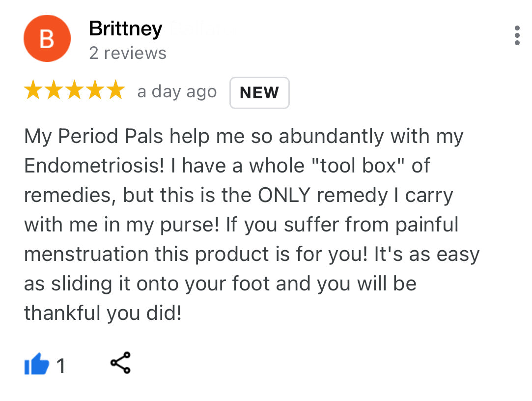Viewport: 532px width, 401px height.
Task: Click the second star in the rating row
Action: click(54, 90)
